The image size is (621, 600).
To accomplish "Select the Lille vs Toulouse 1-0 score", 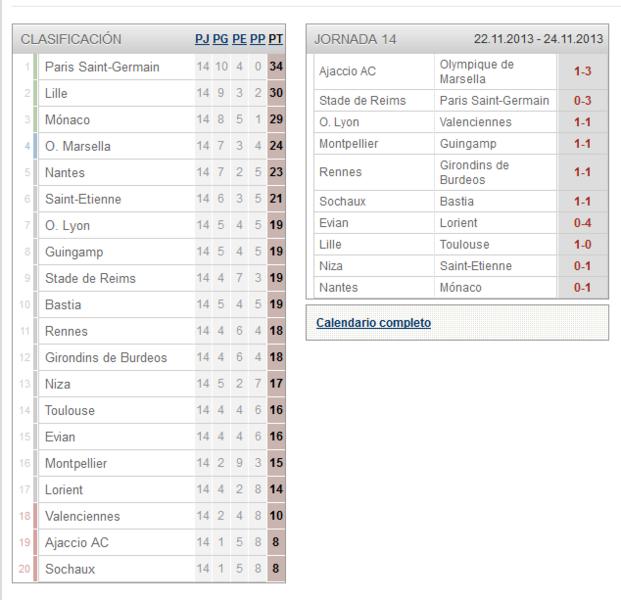I will [583, 244].
